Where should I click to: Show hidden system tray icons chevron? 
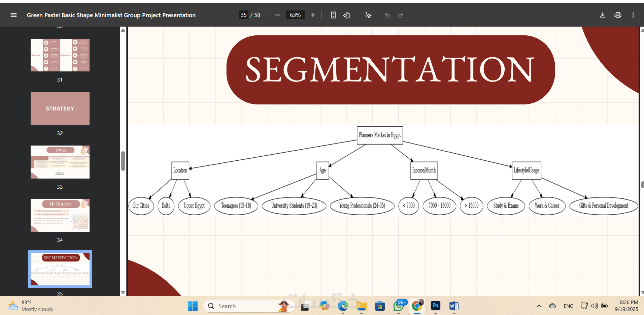coord(539,306)
